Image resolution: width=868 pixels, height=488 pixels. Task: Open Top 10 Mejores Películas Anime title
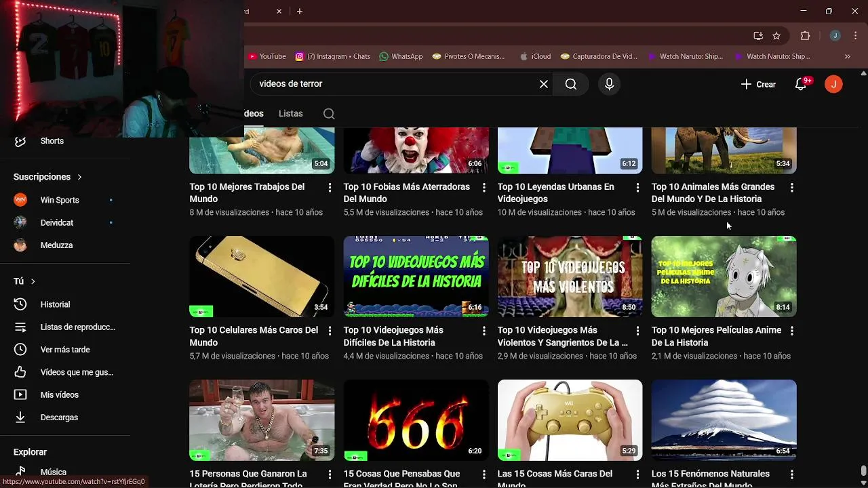pos(716,336)
